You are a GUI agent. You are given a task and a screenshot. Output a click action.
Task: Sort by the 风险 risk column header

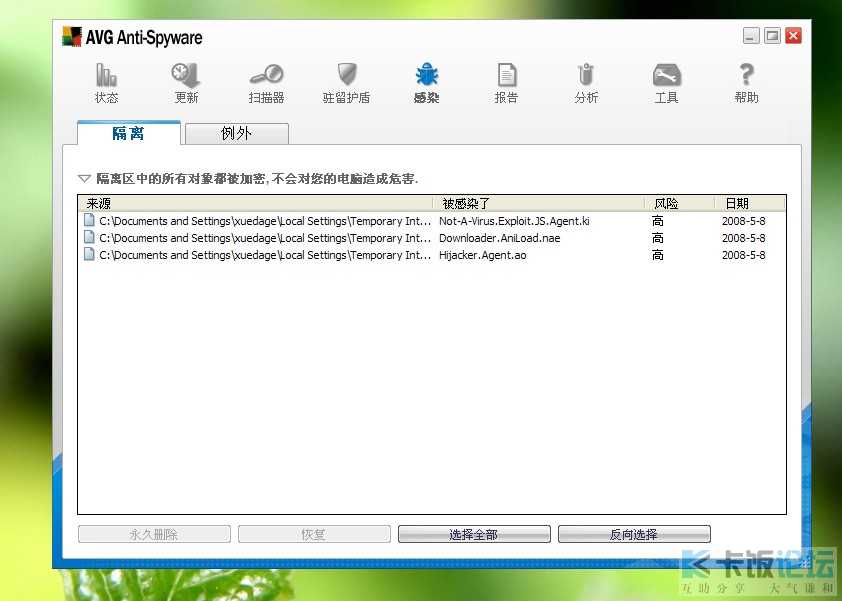tap(678, 203)
